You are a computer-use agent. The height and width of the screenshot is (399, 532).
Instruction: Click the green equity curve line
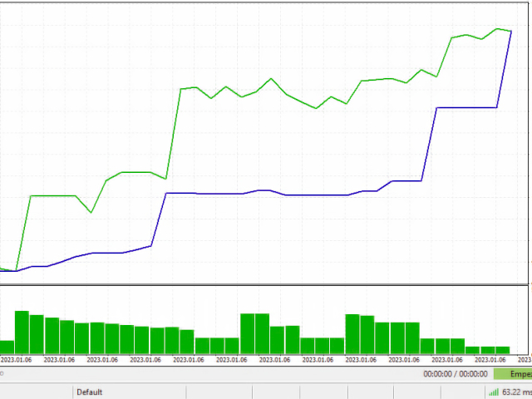(256, 91)
